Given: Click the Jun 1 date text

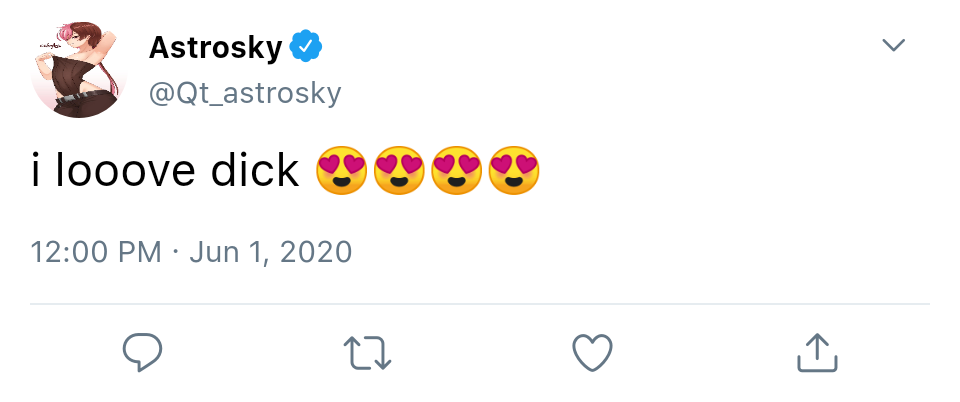Looking at the screenshot, I should pyautogui.click(x=227, y=251).
